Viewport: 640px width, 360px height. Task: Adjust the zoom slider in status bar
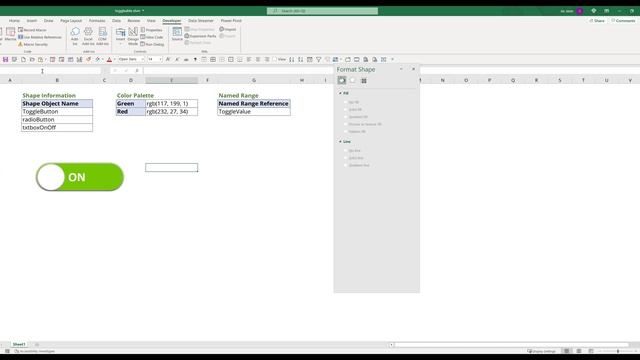click(618, 351)
